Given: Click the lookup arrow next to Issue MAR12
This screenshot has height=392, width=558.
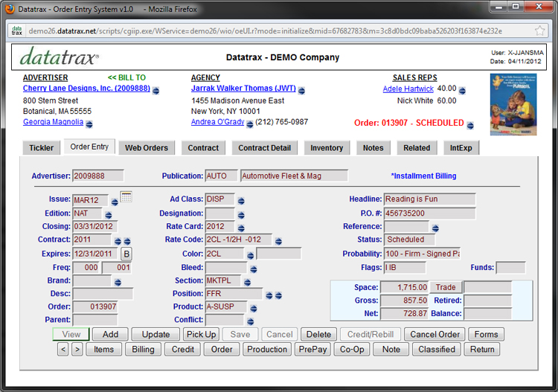Looking at the screenshot, I should [115, 202].
